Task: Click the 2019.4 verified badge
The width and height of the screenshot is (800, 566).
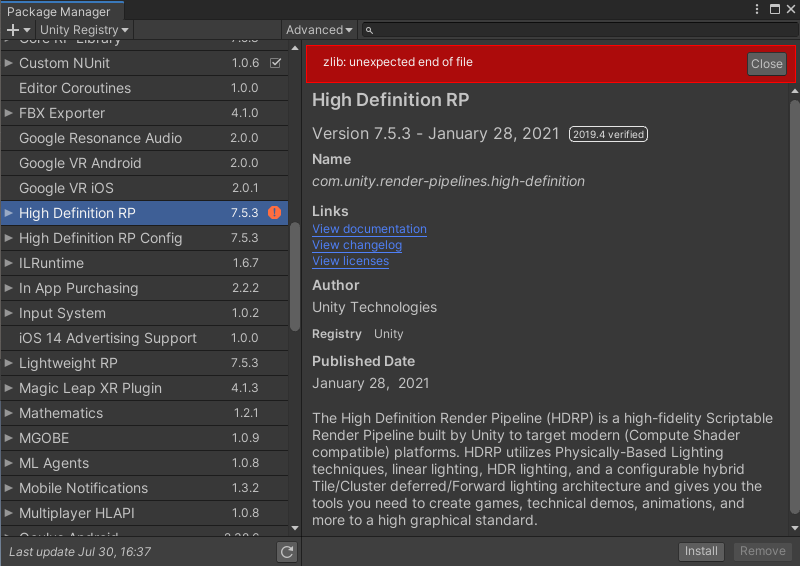Action: tap(608, 134)
